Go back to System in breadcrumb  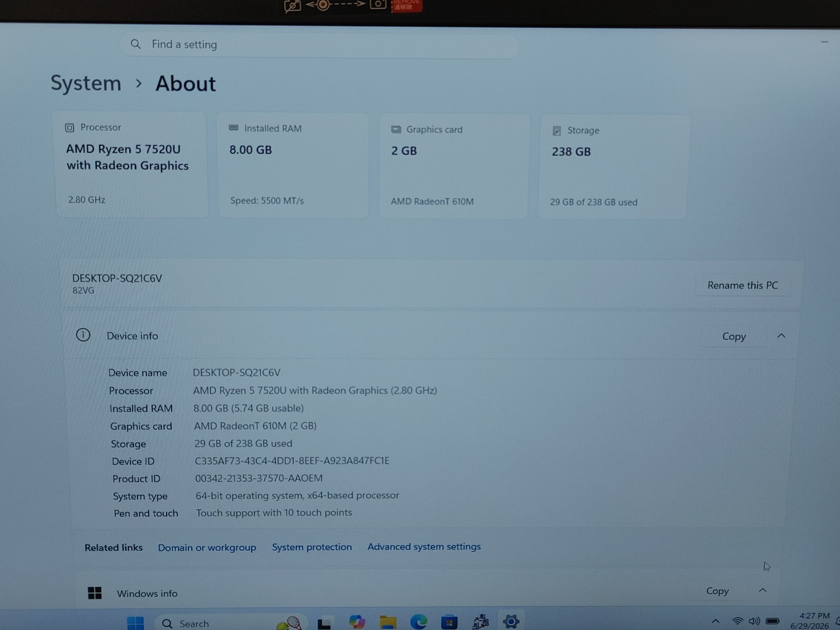(86, 83)
